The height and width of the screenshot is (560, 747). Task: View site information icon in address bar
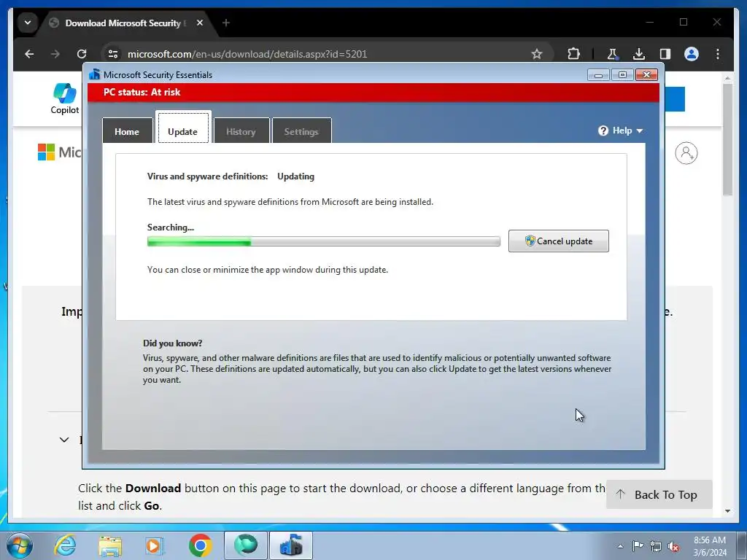(x=113, y=54)
